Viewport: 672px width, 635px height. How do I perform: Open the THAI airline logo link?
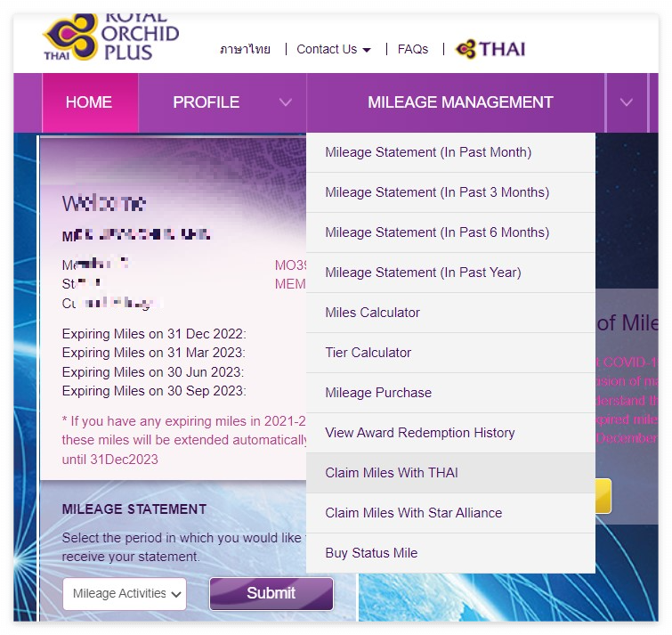(x=490, y=49)
